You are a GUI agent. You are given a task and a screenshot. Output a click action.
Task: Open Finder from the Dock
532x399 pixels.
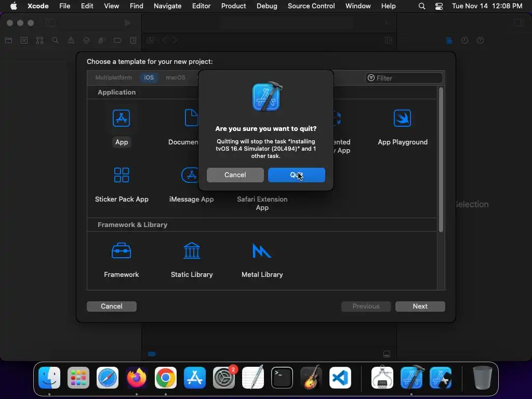[x=49, y=378]
